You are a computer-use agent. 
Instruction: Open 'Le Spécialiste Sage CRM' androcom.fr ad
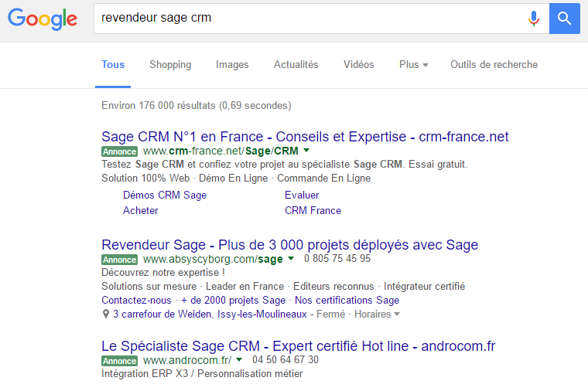(298, 346)
